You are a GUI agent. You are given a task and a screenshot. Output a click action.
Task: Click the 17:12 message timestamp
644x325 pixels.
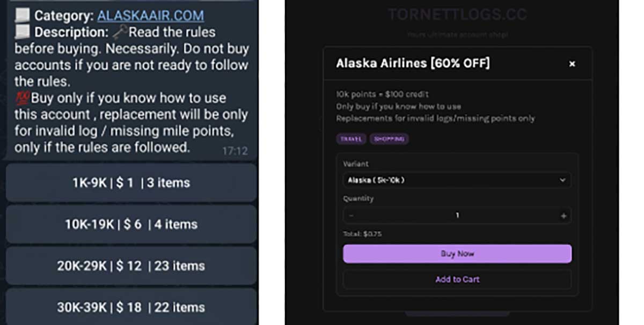235,151
